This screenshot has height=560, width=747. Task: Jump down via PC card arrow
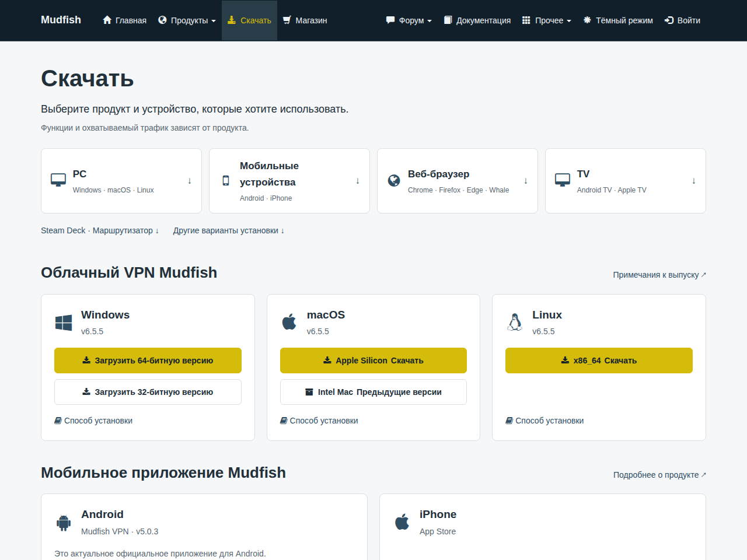(x=190, y=181)
